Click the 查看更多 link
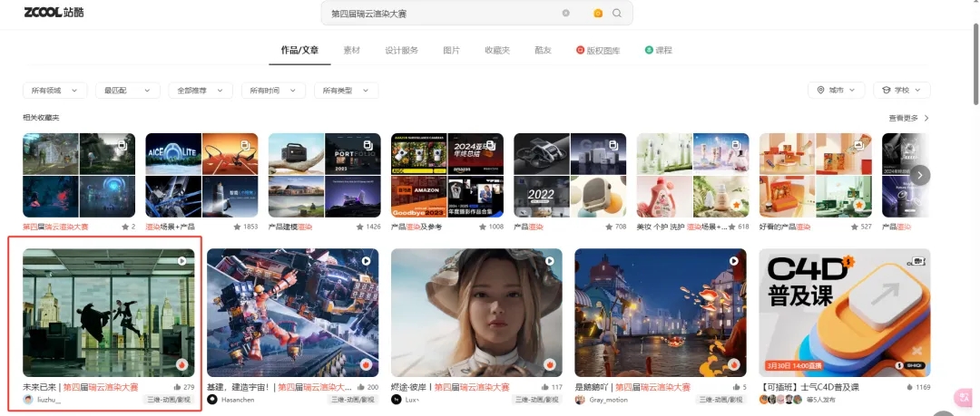This screenshot has width=980, height=416. pos(908,118)
